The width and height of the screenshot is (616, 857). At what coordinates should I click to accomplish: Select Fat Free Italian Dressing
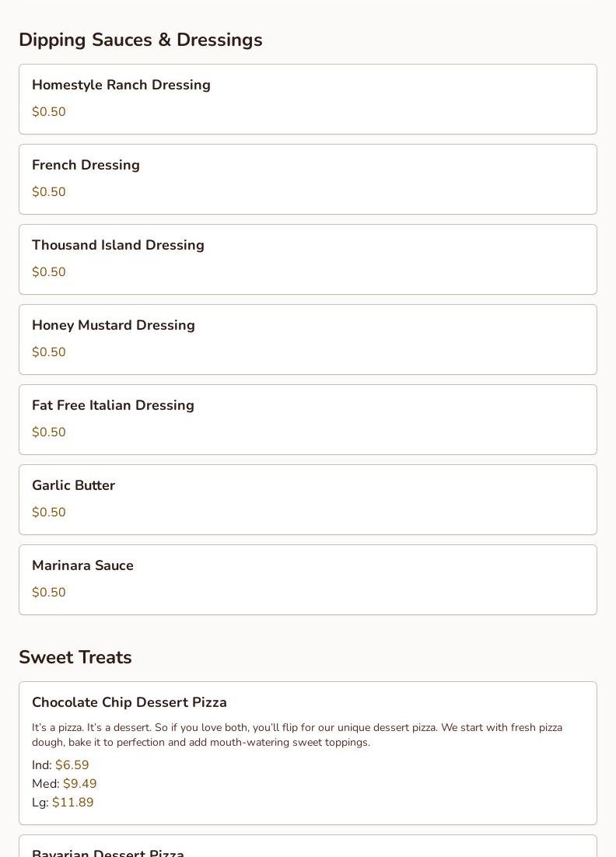(x=113, y=405)
